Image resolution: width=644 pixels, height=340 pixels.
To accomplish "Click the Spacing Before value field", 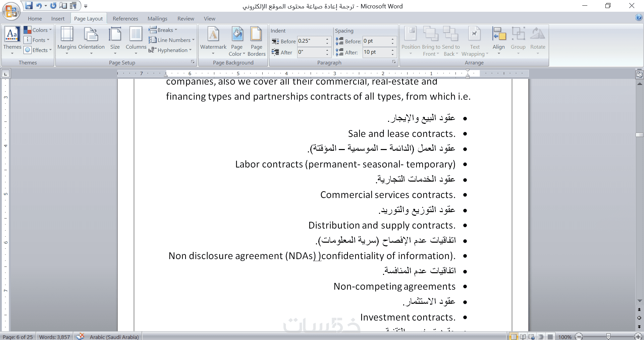I will tap(376, 41).
